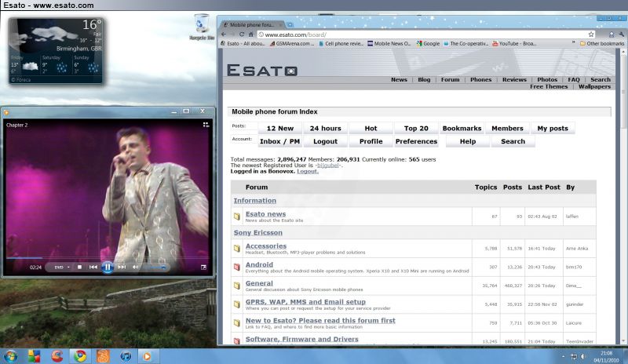Open My posts
Image resolution: width=628 pixels, height=364 pixels.
tap(553, 128)
